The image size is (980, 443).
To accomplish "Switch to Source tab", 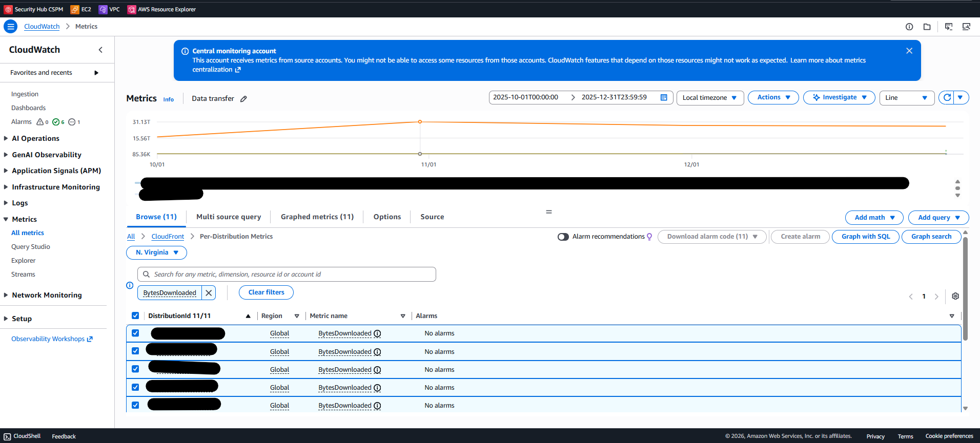I will click(432, 217).
